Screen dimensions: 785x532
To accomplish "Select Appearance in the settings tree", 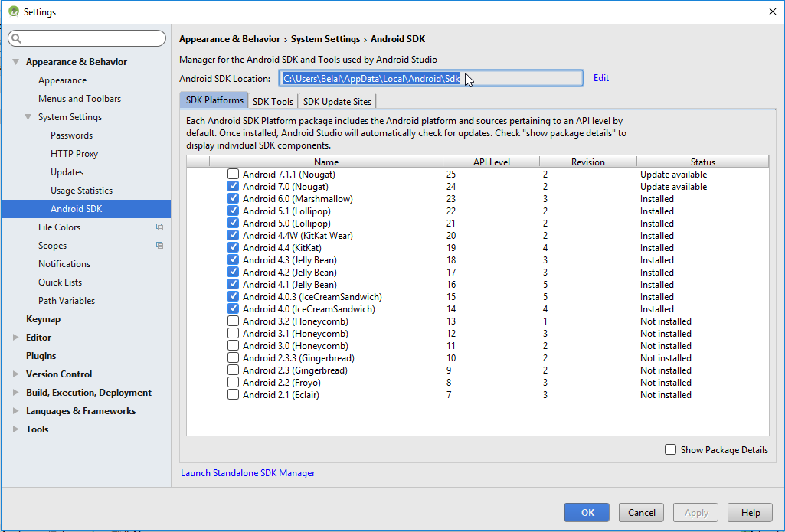I will point(62,80).
